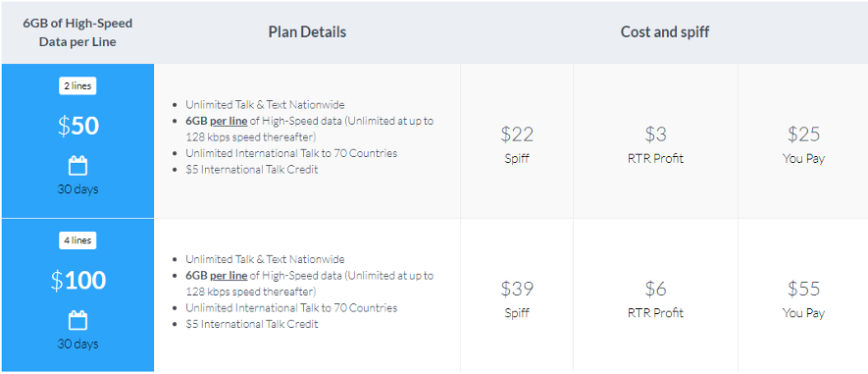The image size is (868, 374).
Task: Select the 2 lines badge
Action: (x=77, y=86)
